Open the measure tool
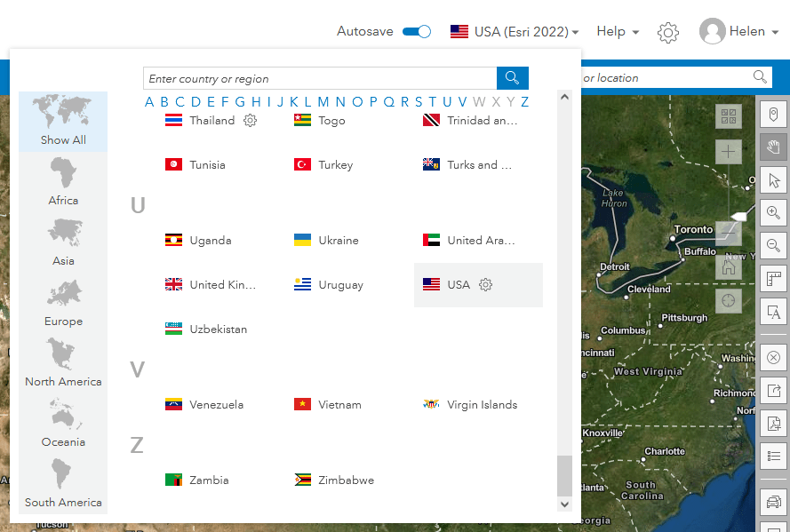The image size is (790, 532). click(x=773, y=279)
